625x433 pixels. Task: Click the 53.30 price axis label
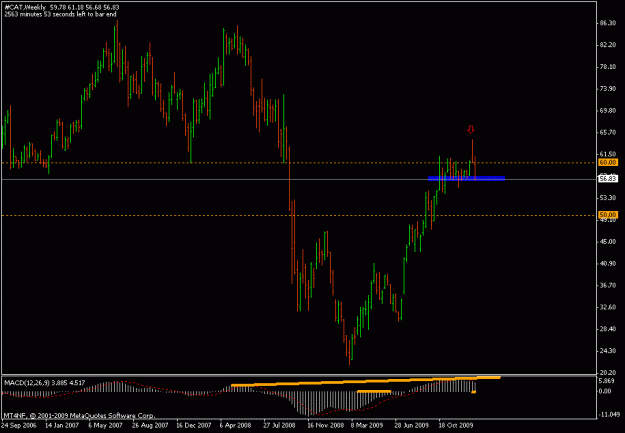pyautogui.click(x=608, y=198)
